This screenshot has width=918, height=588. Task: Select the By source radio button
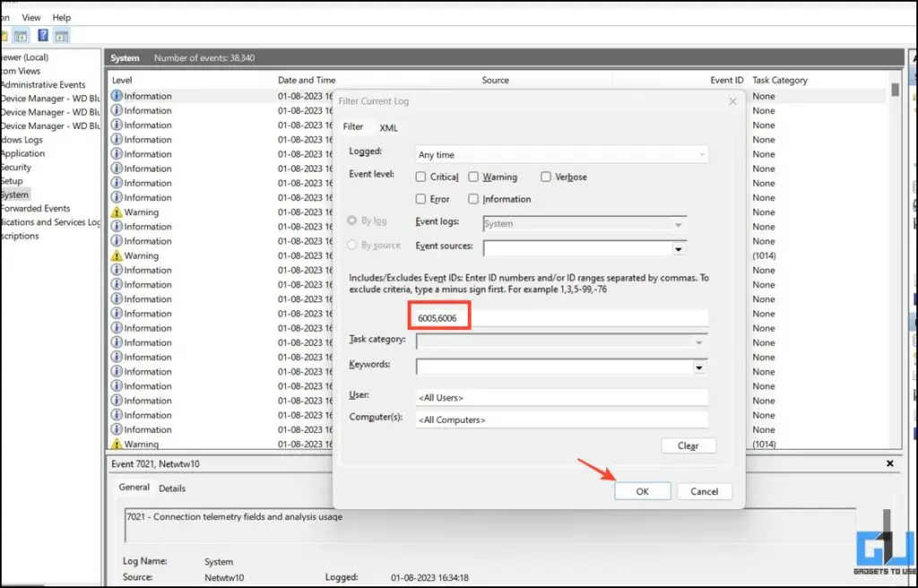point(352,244)
